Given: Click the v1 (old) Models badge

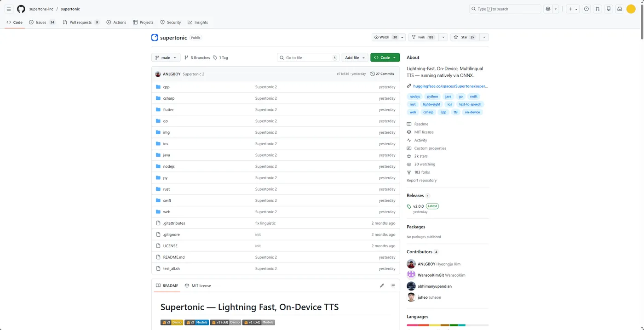Looking at the screenshot, I should tap(259, 322).
